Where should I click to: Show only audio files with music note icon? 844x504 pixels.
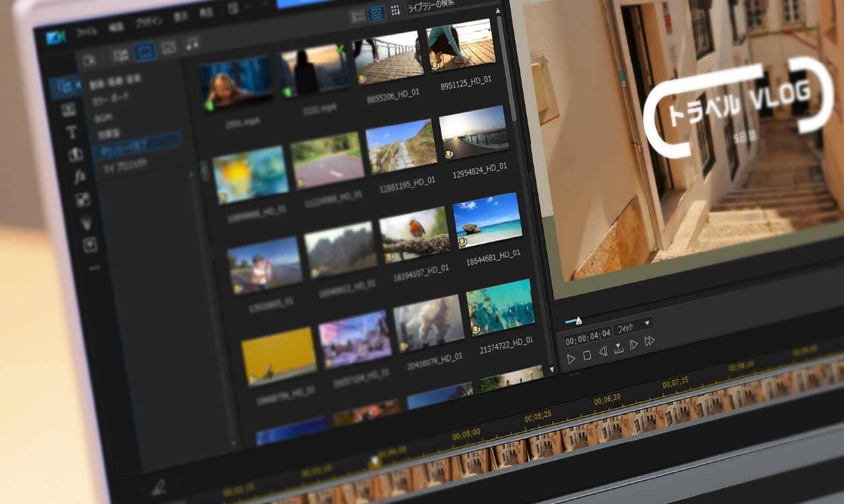pyautogui.click(x=192, y=43)
